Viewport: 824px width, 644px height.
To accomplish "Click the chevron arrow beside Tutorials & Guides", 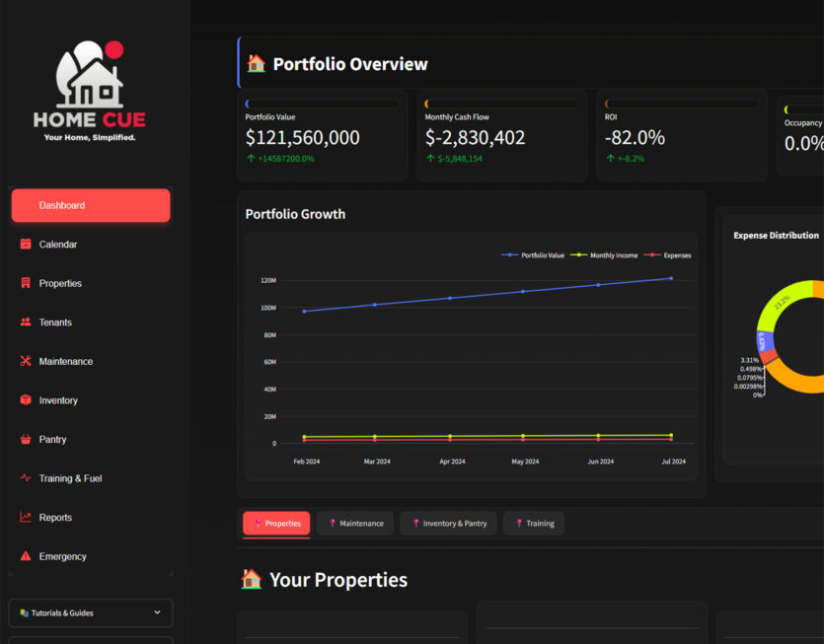I will 157,612.
